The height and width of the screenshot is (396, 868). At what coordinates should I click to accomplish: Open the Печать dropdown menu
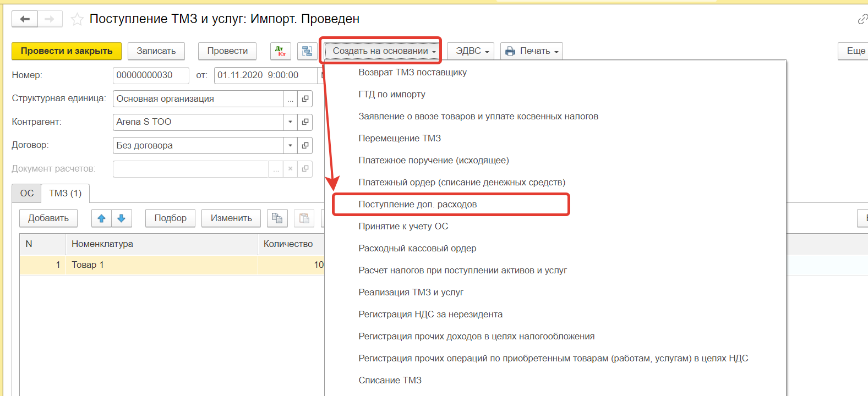(x=532, y=51)
